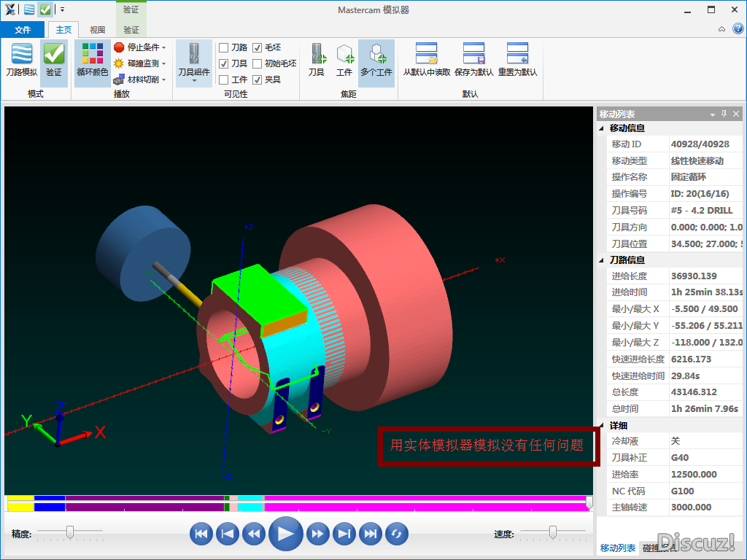The image size is (747, 560).
Task: Switch to the 验证 ribbon tab
Action: 131,29
